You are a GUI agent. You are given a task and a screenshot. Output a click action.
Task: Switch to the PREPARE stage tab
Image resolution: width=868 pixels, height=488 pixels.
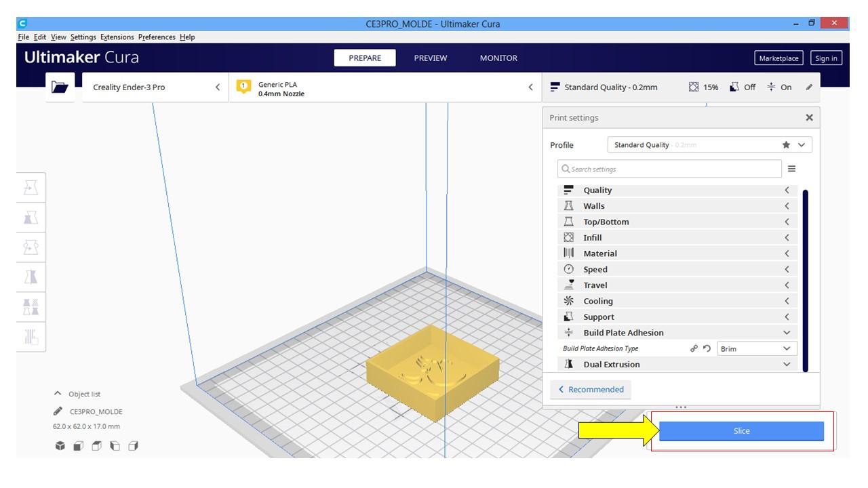click(x=365, y=58)
